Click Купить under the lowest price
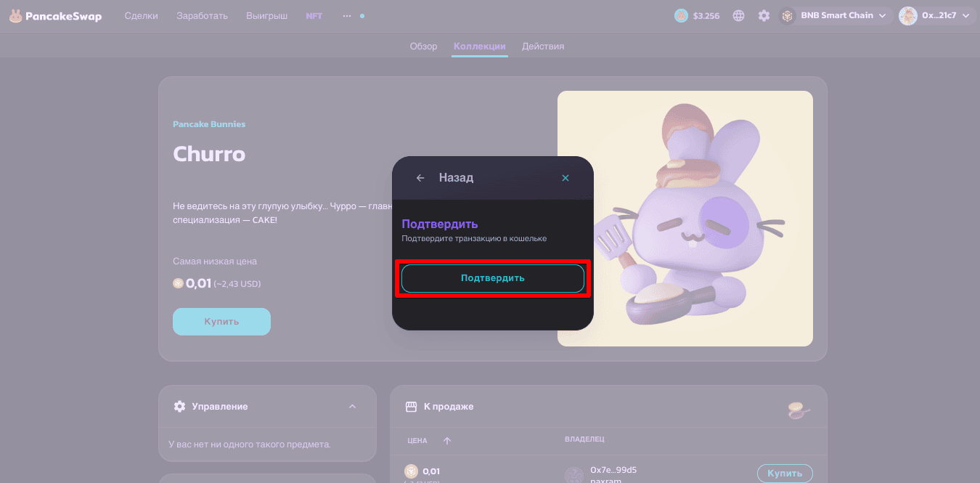This screenshot has height=483, width=980. pyautogui.click(x=221, y=322)
